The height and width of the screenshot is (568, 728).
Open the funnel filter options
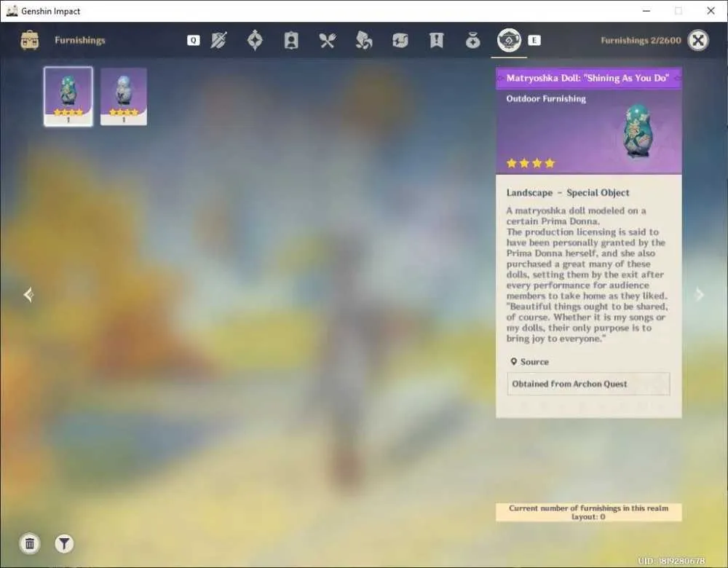coord(64,543)
